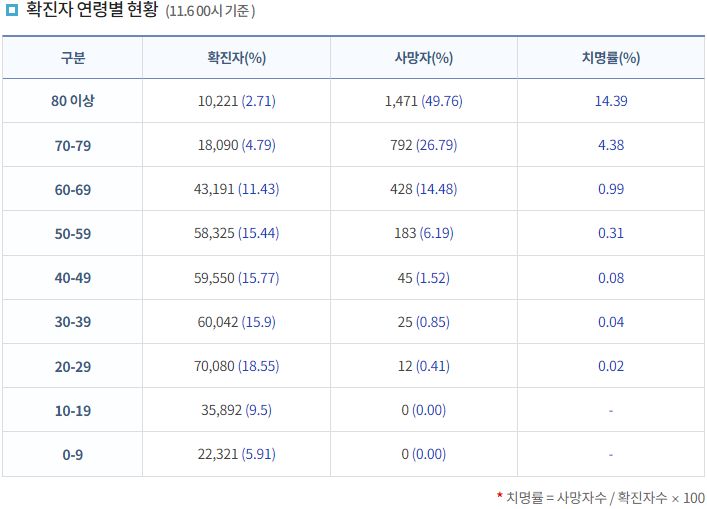Click the fatality rate value 0.02
This screenshot has width=707, height=509.
coord(611,366)
